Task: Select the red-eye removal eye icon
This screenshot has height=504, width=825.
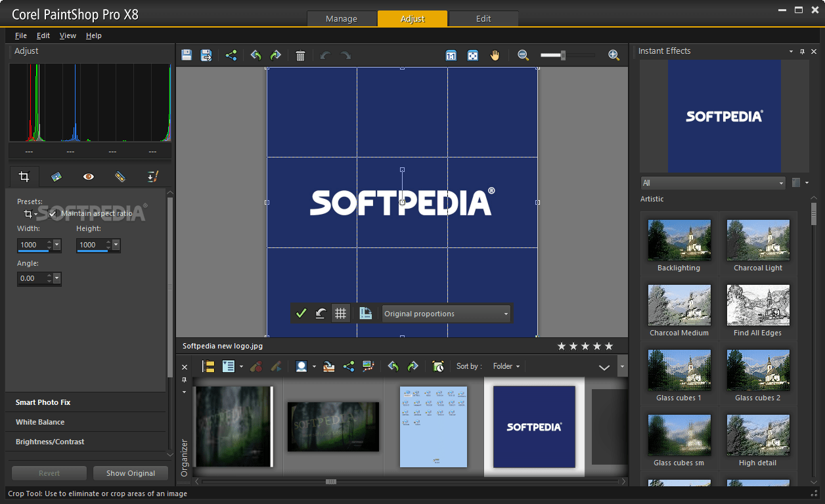Action: tap(89, 176)
